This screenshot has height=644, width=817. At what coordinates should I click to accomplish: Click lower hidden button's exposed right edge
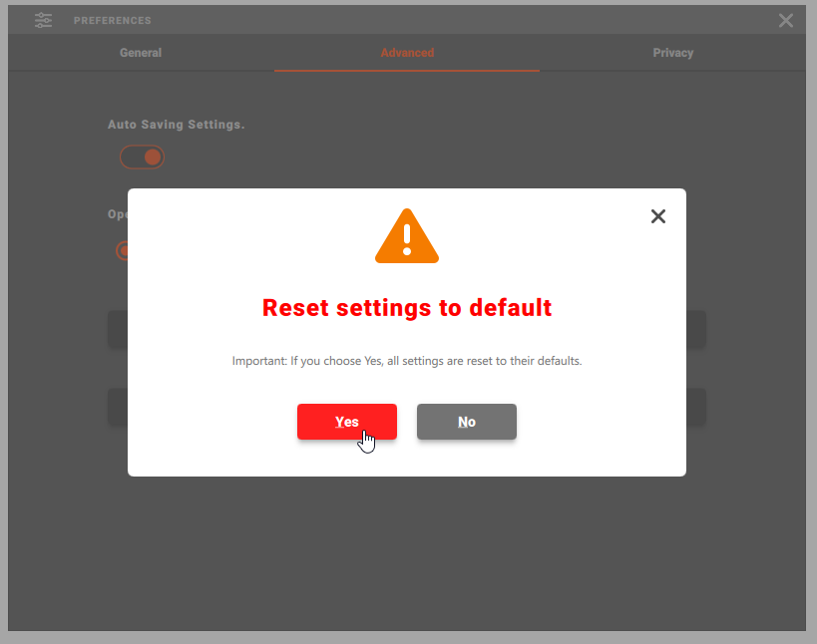point(696,407)
